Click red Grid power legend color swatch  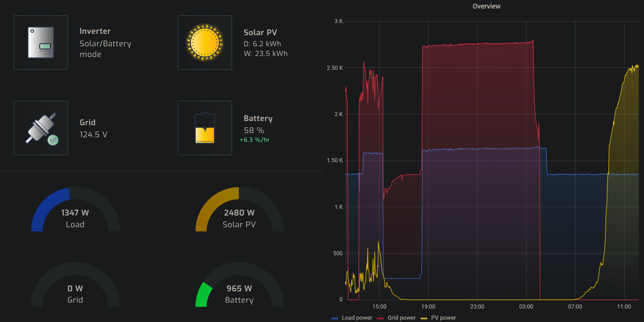pyautogui.click(x=381, y=318)
